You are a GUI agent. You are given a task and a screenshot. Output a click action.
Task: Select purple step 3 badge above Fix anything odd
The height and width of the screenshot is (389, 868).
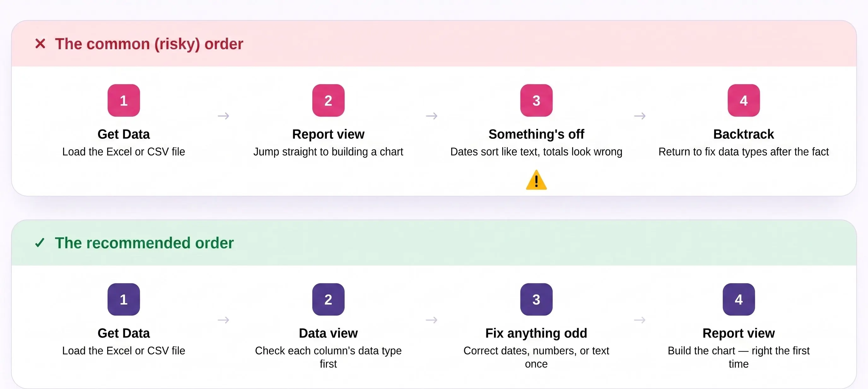click(x=536, y=299)
